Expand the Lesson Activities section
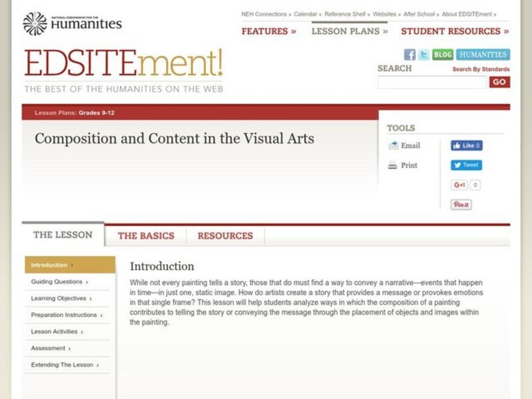532x399 pixels. (x=56, y=331)
